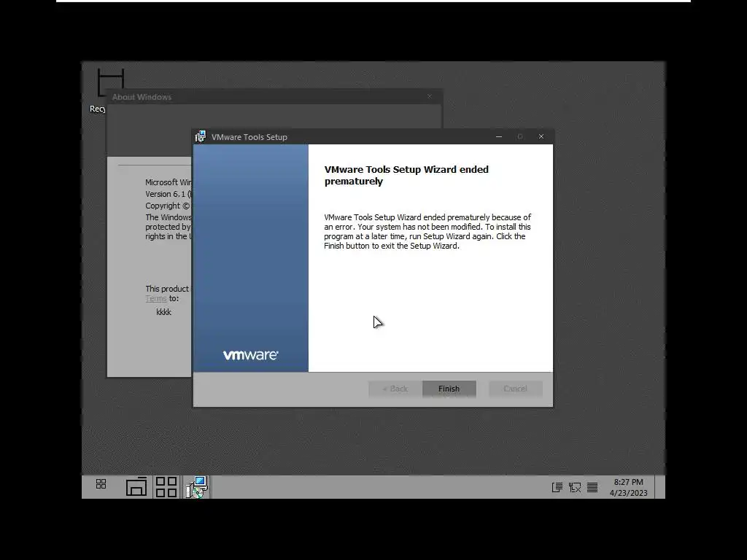747x560 pixels.
Task: Click the lined tray icon beside clock
Action: pos(592,487)
